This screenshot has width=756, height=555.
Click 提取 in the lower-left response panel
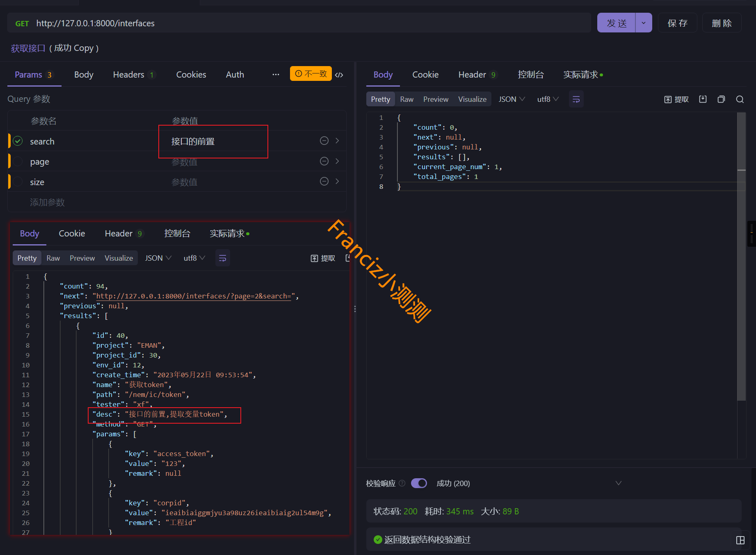point(323,258)
